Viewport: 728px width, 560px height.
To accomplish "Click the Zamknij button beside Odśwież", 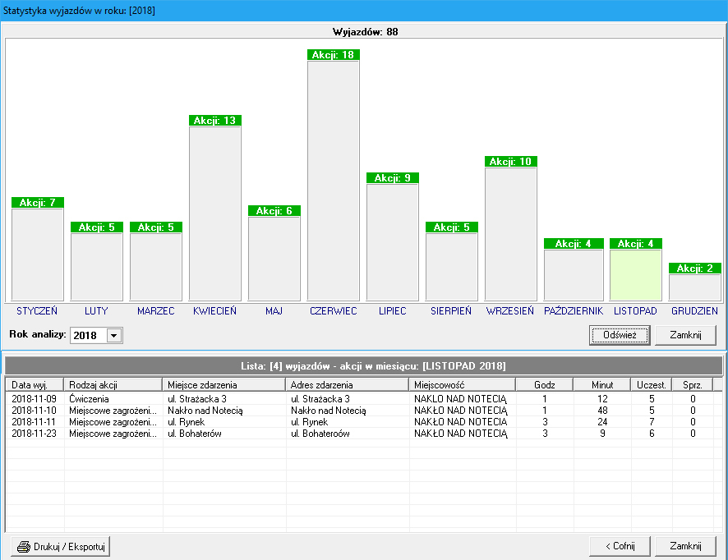I will pyautogui.click(x=685, y=335).
